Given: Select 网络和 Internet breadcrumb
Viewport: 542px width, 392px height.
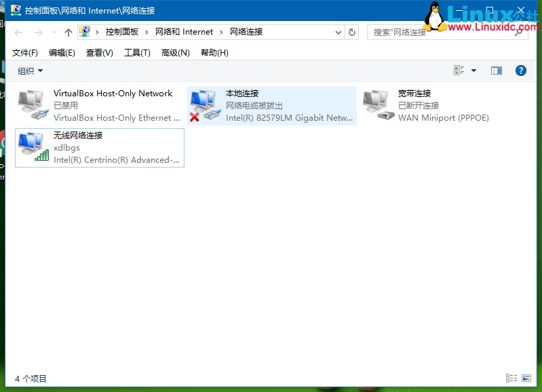Looking at the screenshot, I should [x=184, y=32].
